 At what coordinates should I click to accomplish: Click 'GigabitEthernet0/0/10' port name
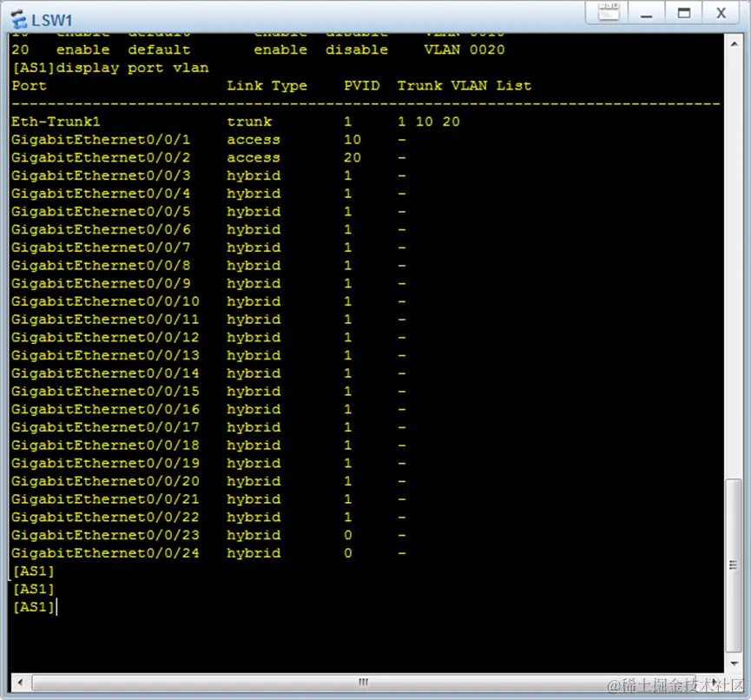point(105,301)
